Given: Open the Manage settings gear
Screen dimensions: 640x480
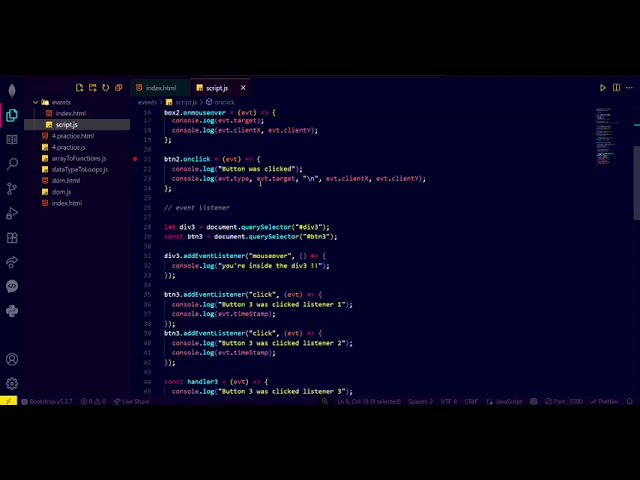Looking at the screenshot, I should (12, 384).
